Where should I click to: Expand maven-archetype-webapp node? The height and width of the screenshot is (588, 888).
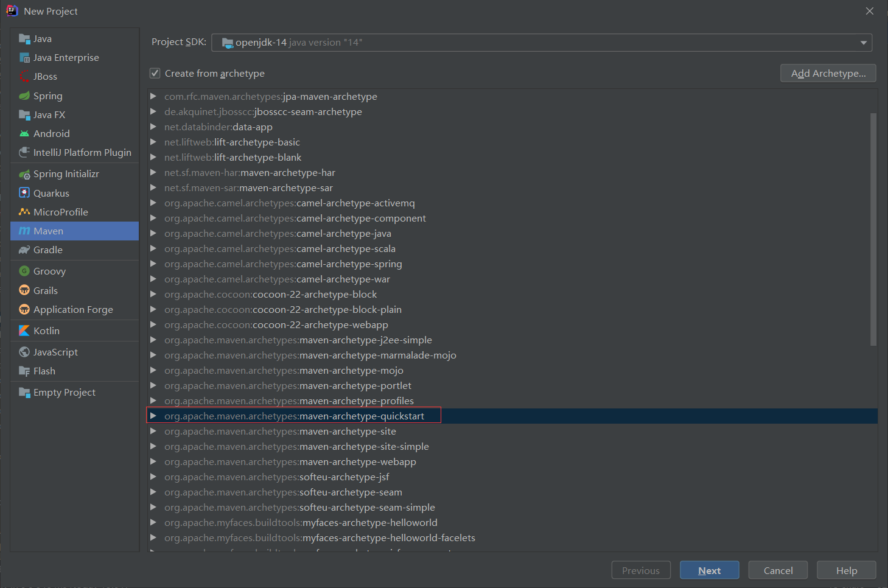153,461
